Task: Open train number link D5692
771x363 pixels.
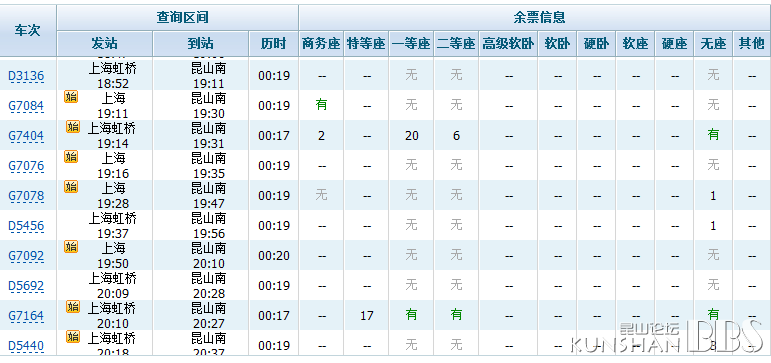Action: pos(26,286)
